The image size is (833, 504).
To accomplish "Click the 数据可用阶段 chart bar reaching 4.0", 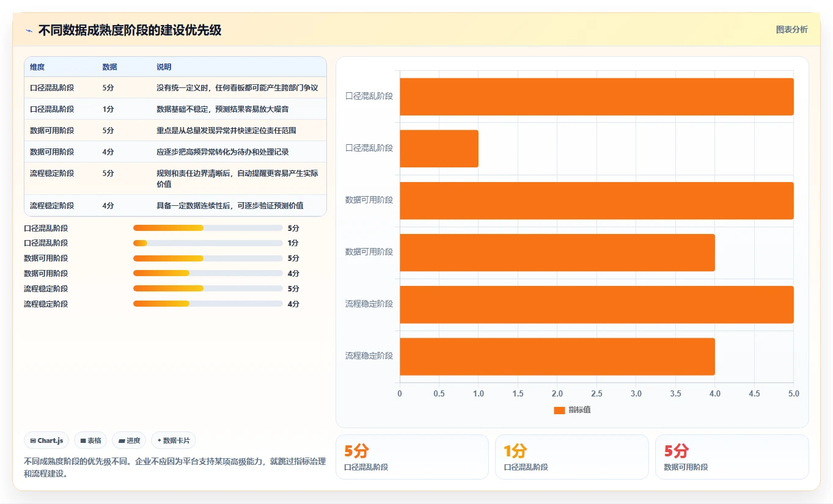I will coord(557,252).
